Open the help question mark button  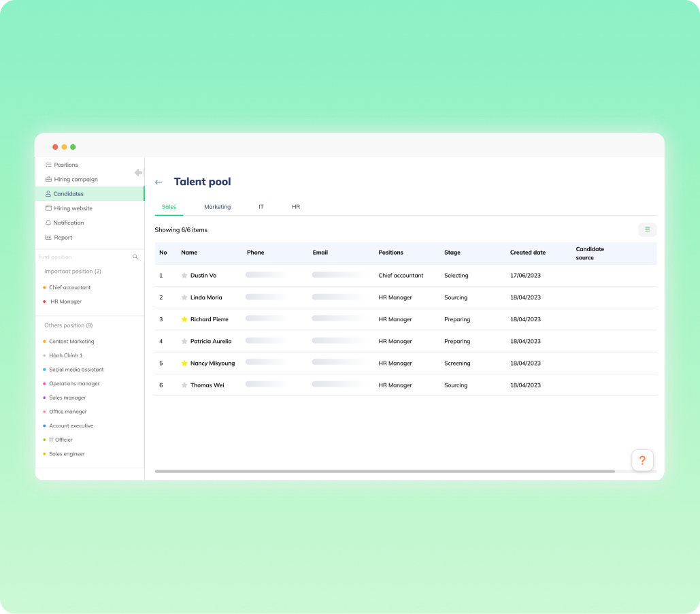coord(642,460)
